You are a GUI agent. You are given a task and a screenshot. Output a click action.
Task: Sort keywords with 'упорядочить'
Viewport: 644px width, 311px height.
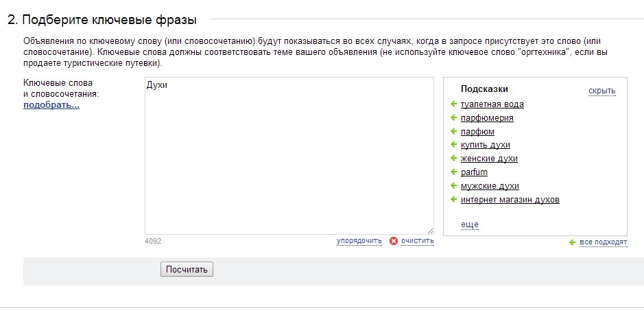point(359,241)
